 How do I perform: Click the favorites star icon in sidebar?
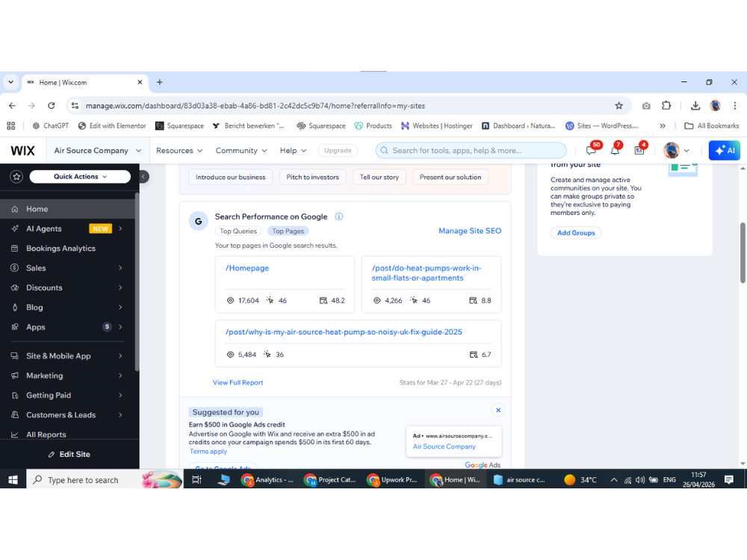[x=16, y=177]
